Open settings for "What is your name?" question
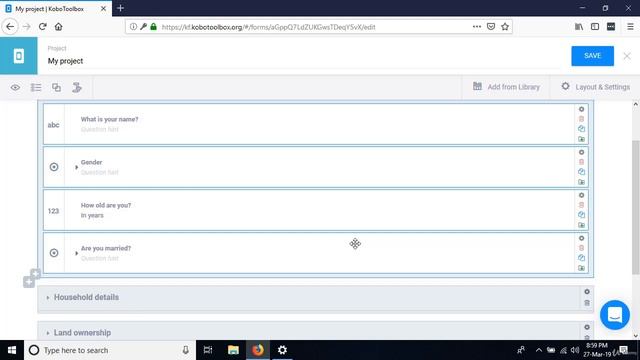Screen dimensions: 640x360 [581, 109]
